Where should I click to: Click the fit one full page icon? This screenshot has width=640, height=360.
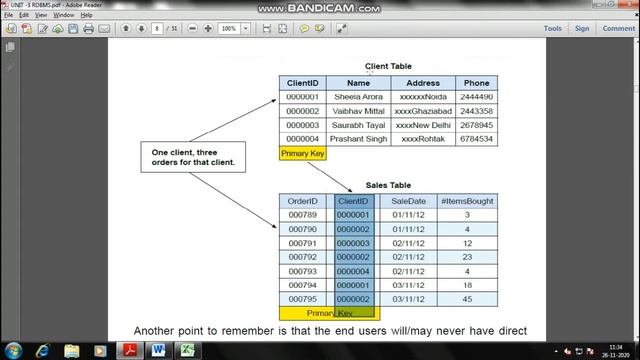pyautogui.click(x=282, y=29)
